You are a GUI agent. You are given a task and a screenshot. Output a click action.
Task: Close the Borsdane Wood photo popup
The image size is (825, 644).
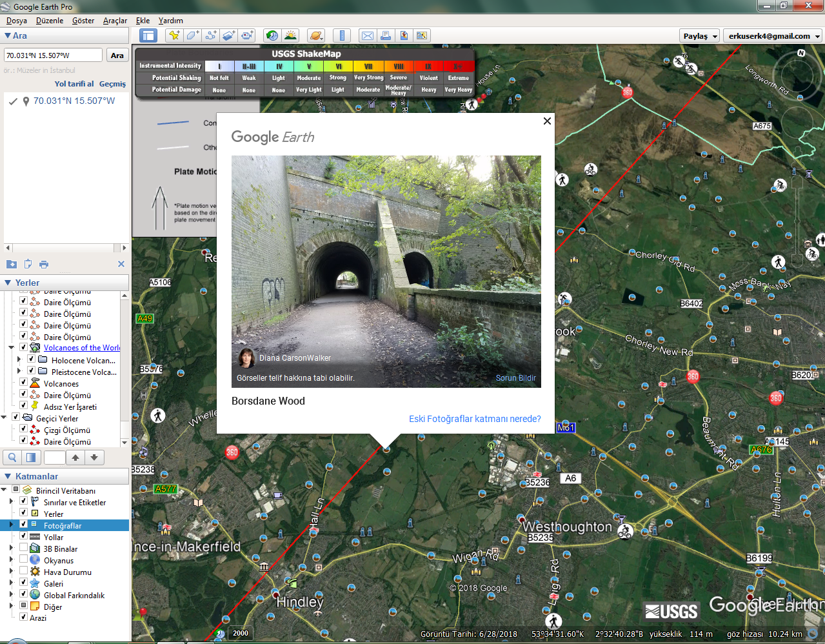coord(547,121)
